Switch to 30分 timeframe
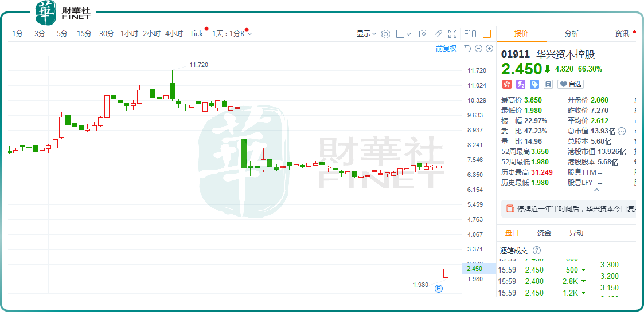This screenshot has height=323, width=644. pyautogui.click(x=107, y=34)
